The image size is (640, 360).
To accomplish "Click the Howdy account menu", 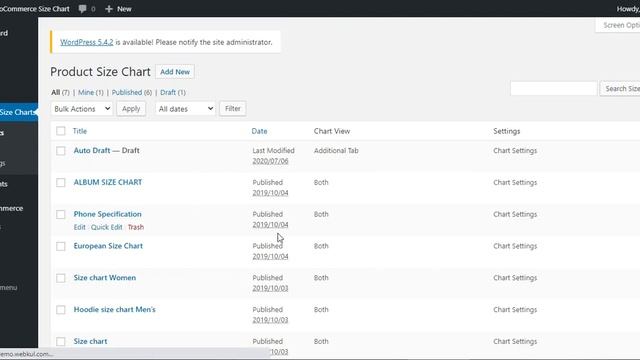I will coord(628,9).
